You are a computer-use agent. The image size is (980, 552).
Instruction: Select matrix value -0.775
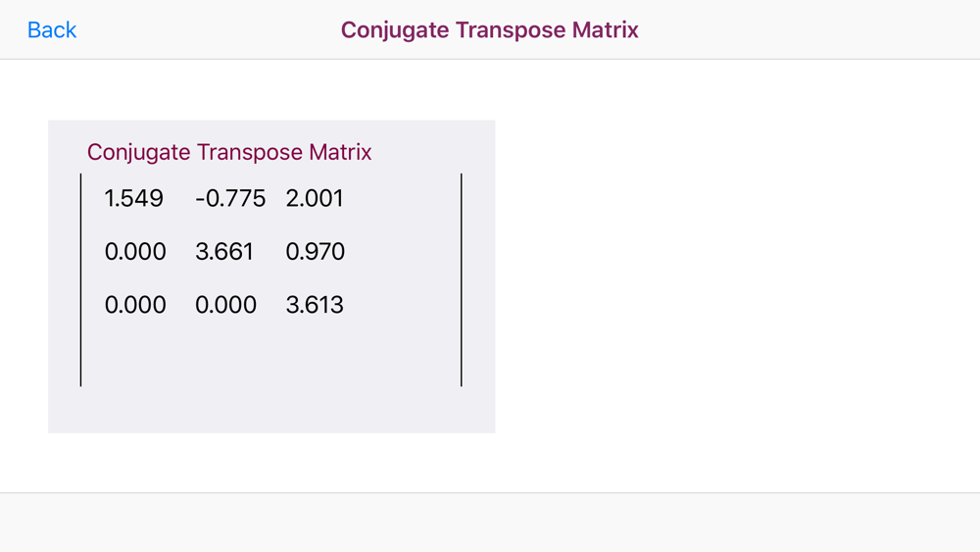pos(230,198)
